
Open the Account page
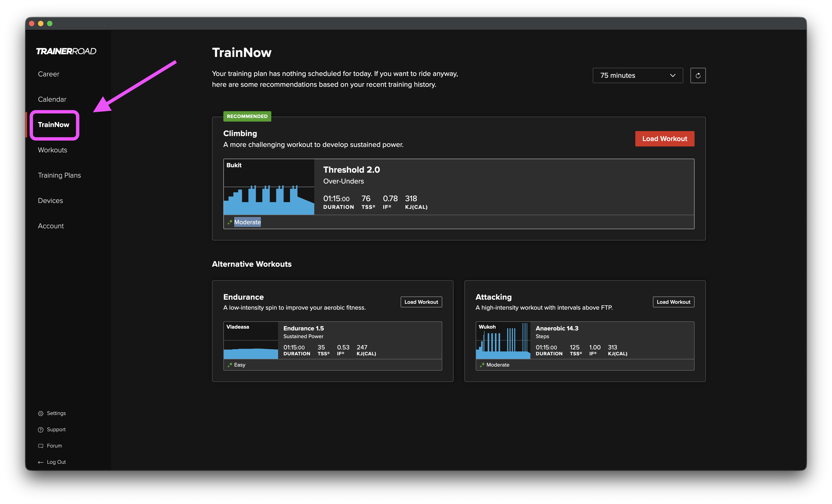click(x=51, y=226)
